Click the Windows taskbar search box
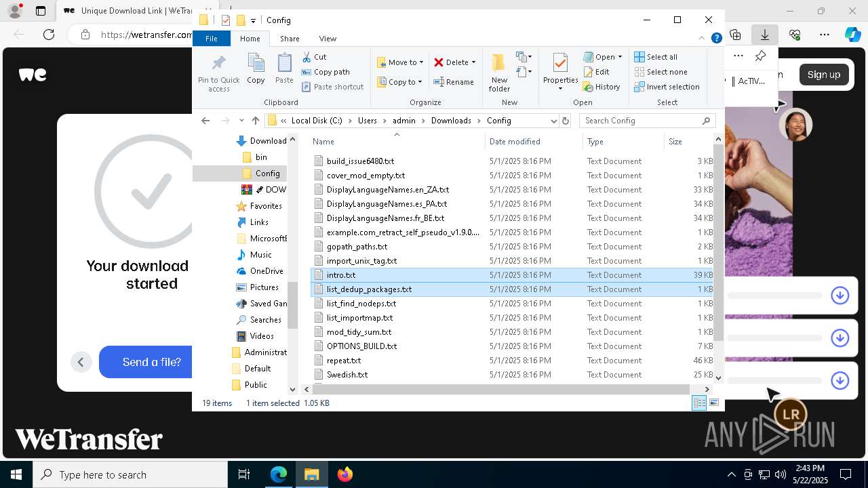The width and height of the screenshot is (868, 488). point(130,474)
